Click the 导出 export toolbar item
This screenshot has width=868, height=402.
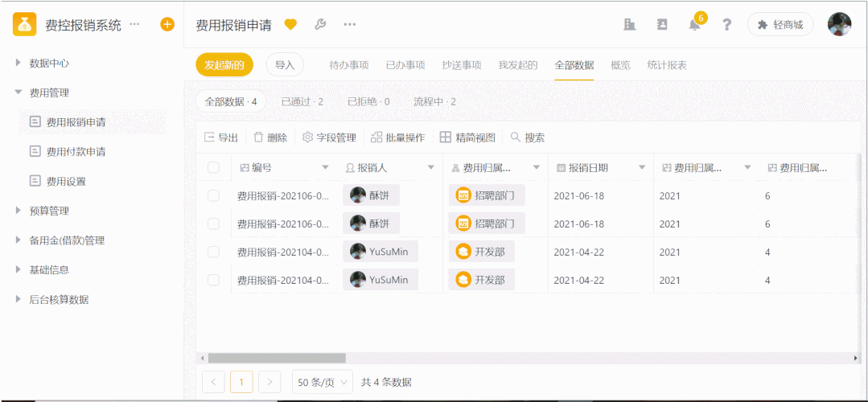pos(221,137)
